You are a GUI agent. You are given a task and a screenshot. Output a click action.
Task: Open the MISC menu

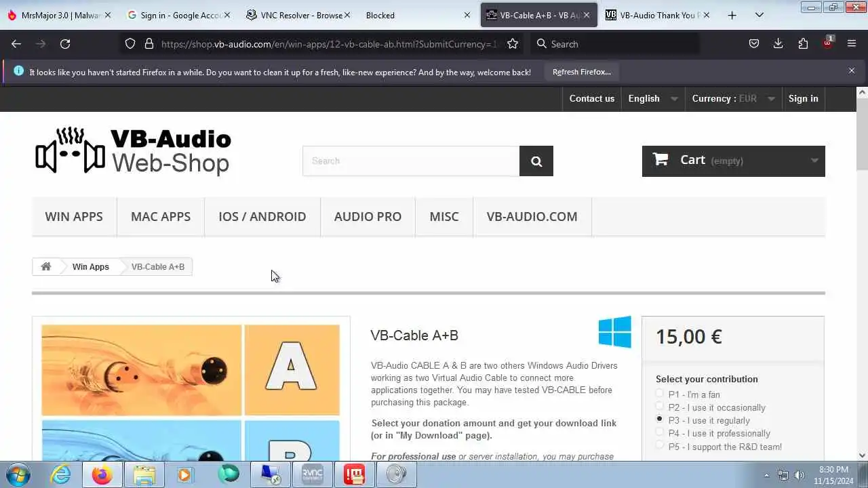coord(444,217)
